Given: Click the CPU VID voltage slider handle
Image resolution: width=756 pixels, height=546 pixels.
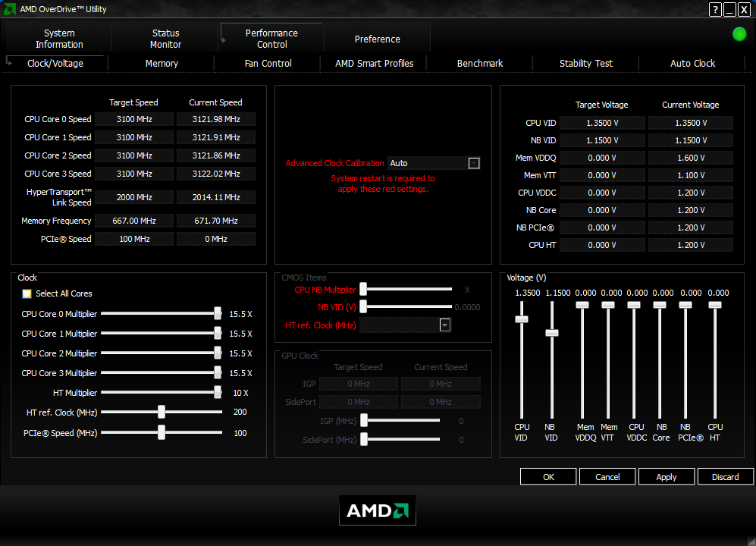Looking at the screenshot, I should point(522,319).
